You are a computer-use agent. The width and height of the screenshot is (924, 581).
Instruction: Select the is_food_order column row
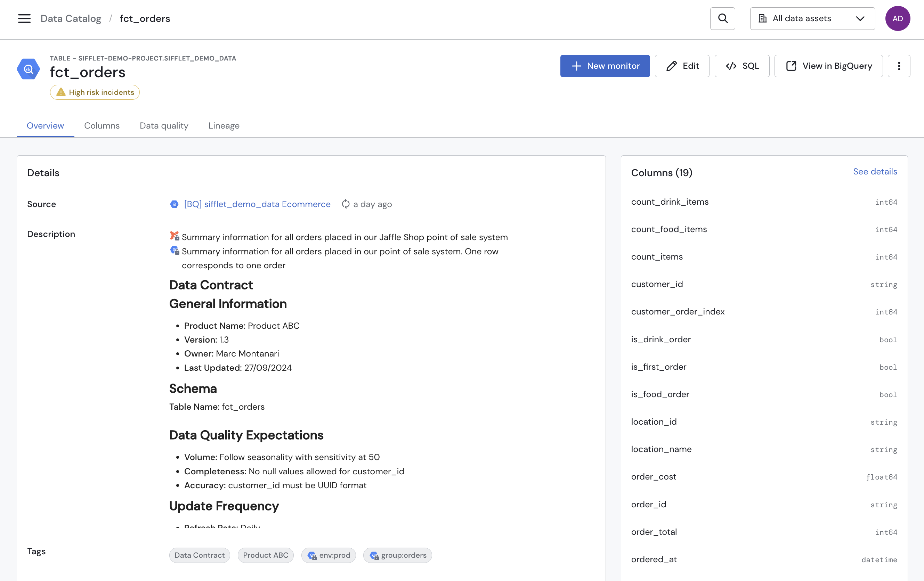pyautogui.click(x=764, y=394)
